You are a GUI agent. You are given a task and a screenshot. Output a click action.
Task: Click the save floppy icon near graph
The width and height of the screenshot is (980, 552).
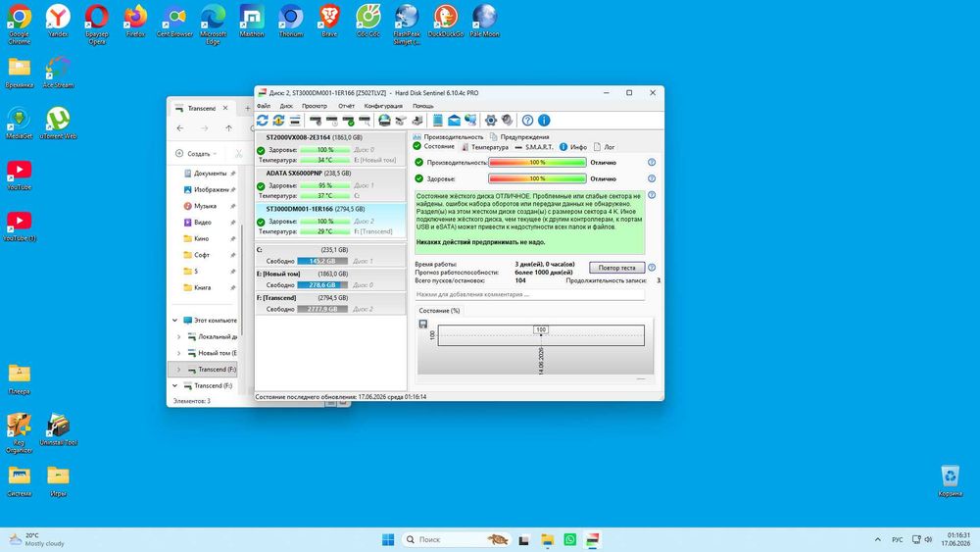click(x=423, y=324)
